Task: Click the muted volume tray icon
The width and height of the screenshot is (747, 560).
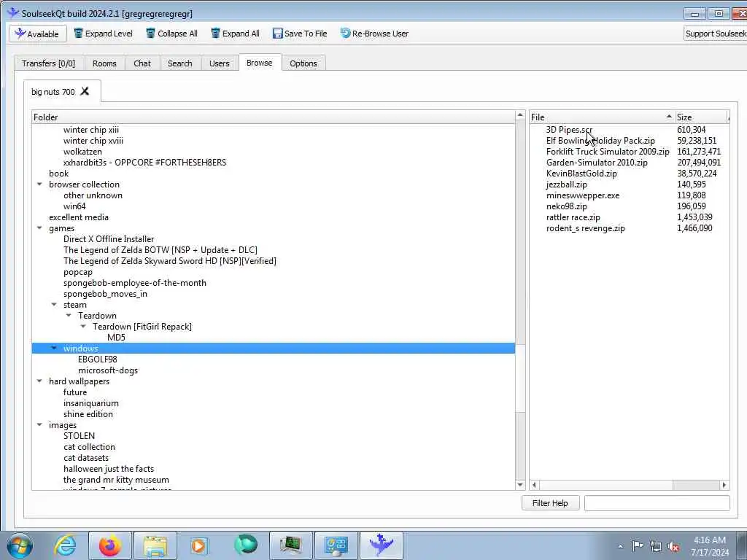Action: (x=673, y=547)
